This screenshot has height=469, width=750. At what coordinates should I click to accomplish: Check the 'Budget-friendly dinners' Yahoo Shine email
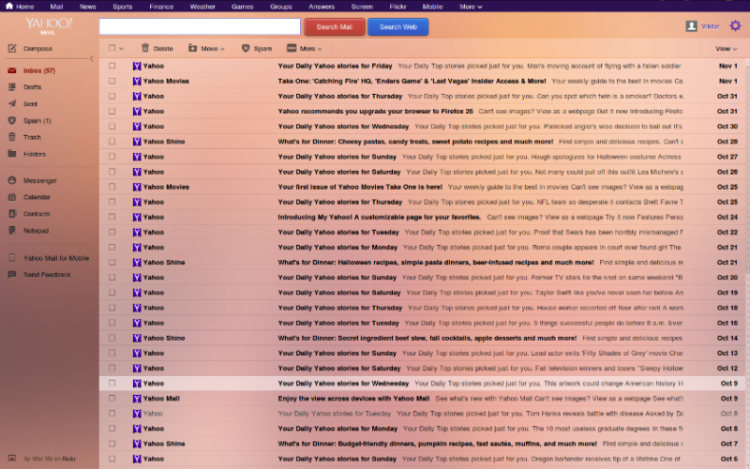112,444
